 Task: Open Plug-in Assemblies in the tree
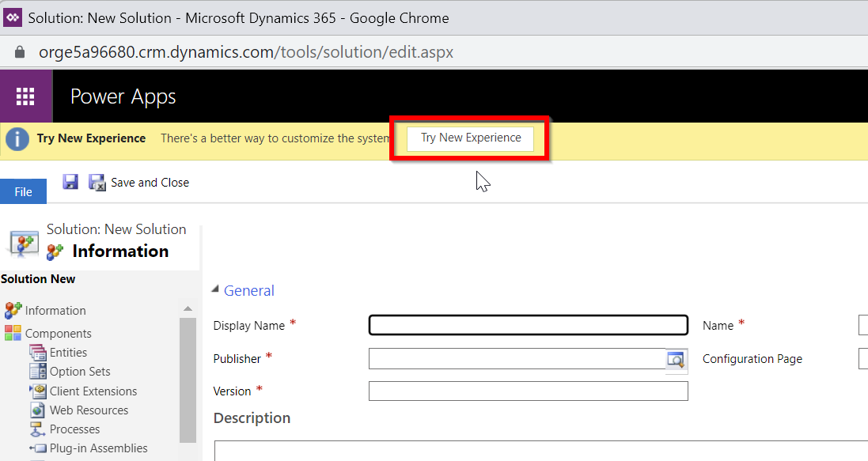pos(99,448)
